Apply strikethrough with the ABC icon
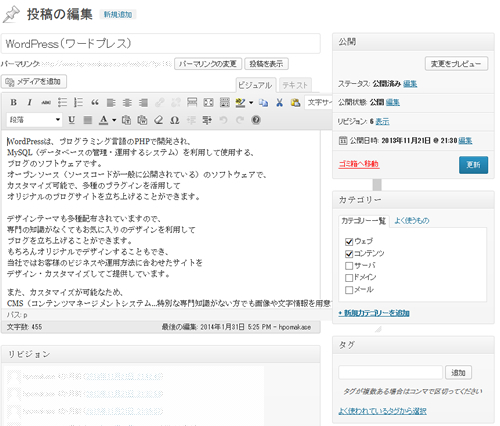This screenshot has width=500, height=426. click(x=46, y=102)
